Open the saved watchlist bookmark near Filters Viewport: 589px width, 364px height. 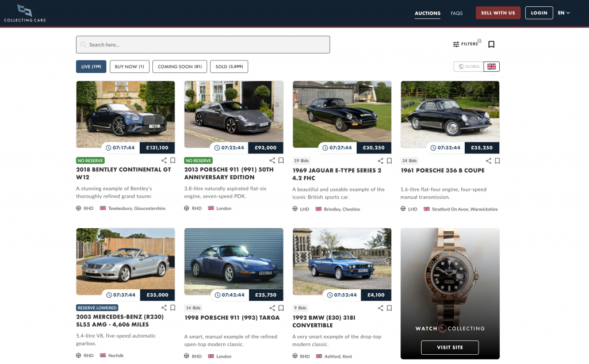click(491, 44)
